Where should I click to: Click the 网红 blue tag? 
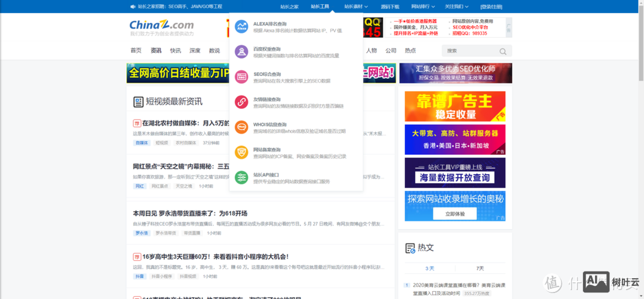click(x=140, y=186)
